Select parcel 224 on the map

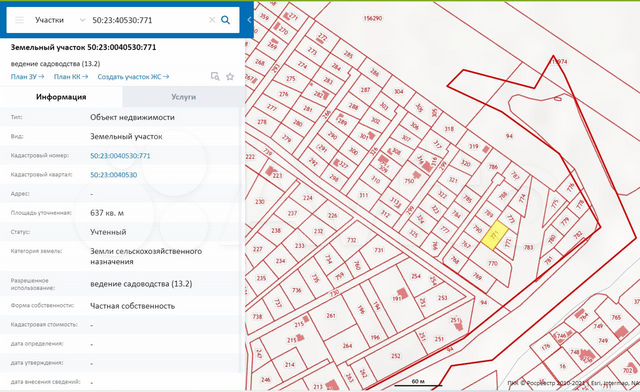(307, 198)
